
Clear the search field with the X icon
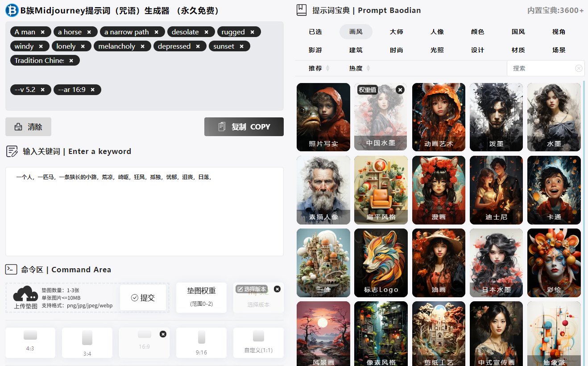(578, 68)
